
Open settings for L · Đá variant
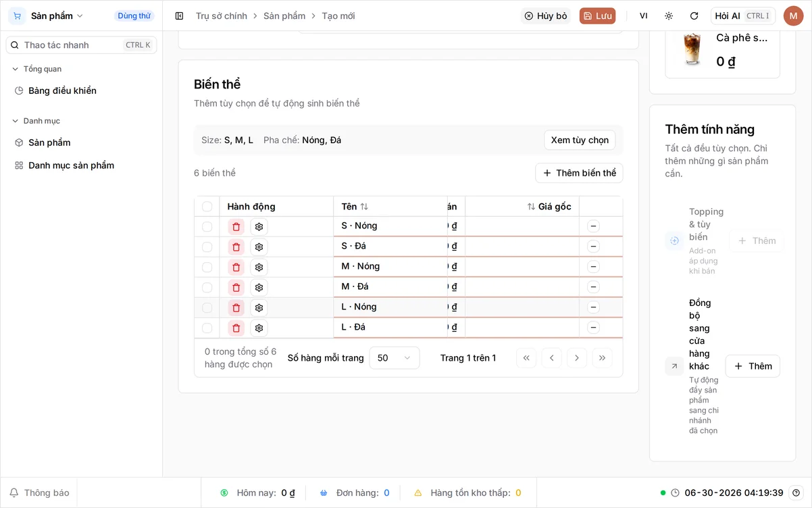(259, 328)
